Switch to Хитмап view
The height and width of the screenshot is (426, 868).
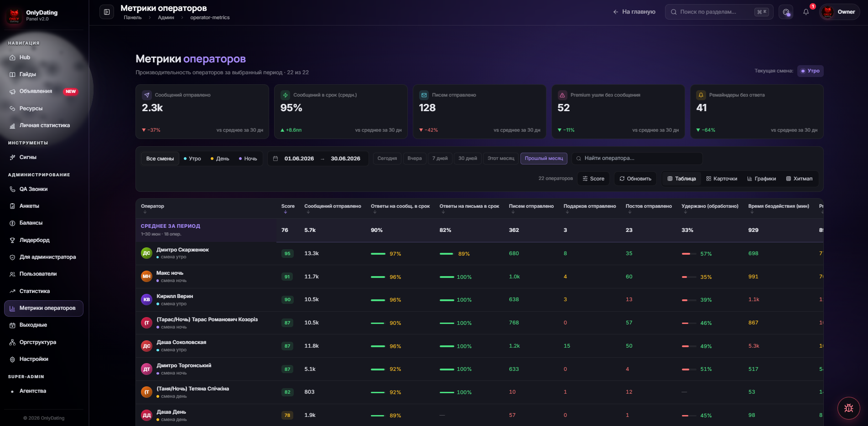[x=799, y=179]
